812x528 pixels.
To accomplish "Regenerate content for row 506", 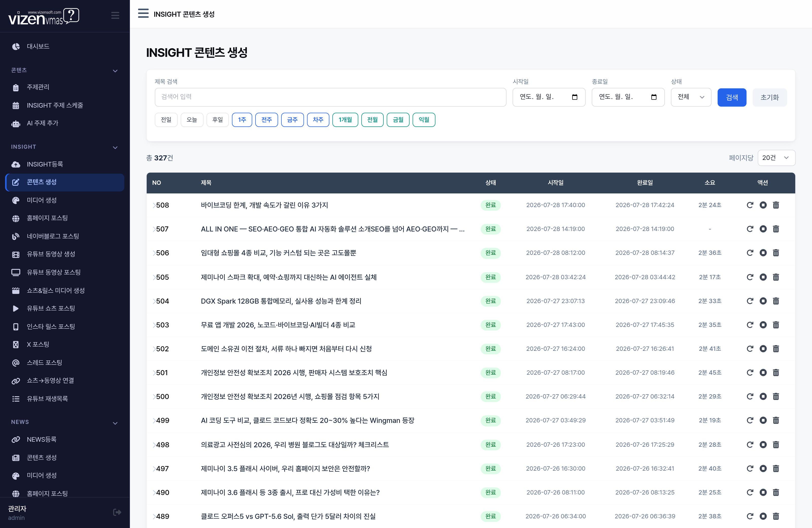I will click(750, 253).
